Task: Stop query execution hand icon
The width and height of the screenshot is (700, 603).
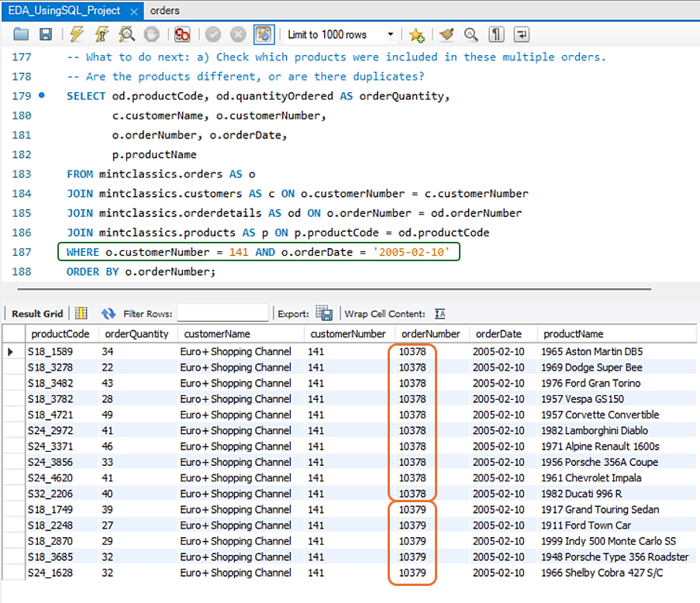Action: pyautogui.click(x=152, y=34)
